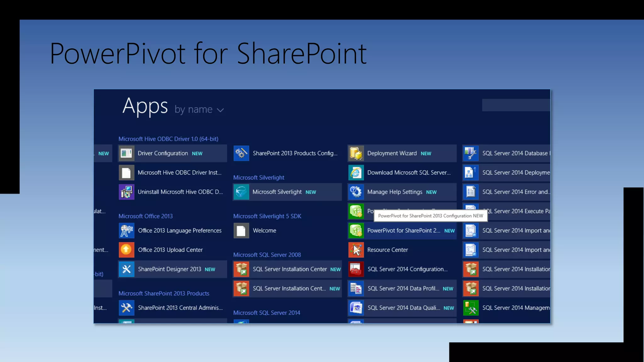
Task: Select the Microsoft Office 2013 group header
Action: click(x=146, y=216)
